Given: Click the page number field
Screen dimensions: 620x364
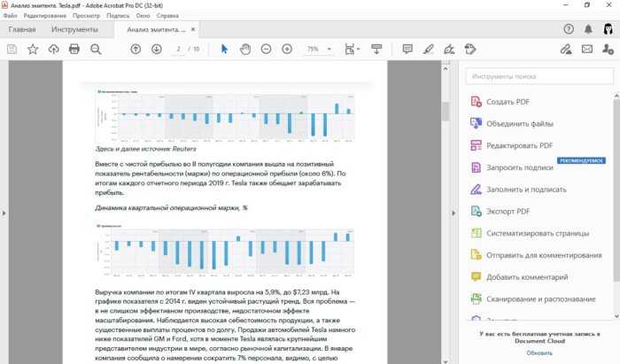Looking at the screenshot, I should [178, 49].
